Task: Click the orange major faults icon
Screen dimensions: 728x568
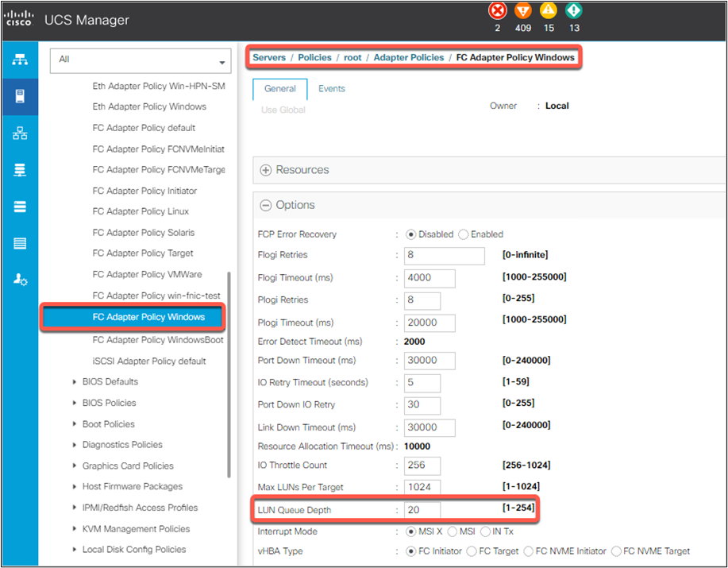Action: pyautogui.click(x=523, y=10)
